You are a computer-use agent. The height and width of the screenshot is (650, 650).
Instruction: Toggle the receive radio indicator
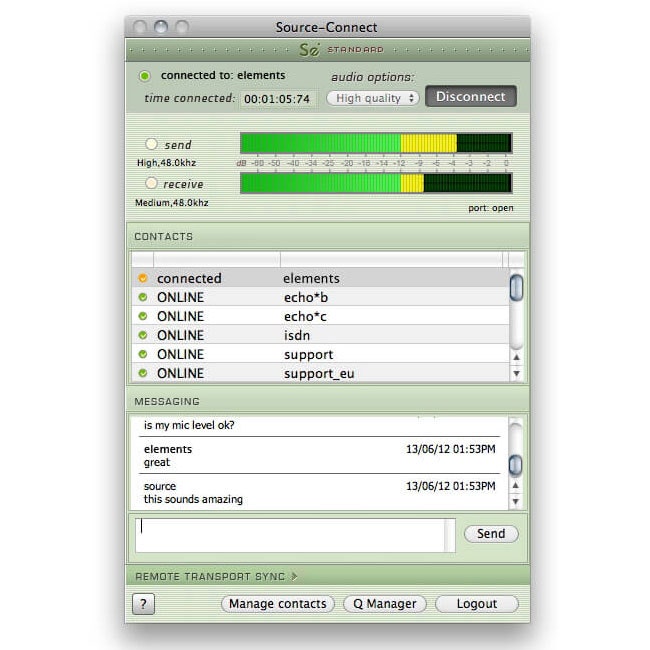(151, 183)
